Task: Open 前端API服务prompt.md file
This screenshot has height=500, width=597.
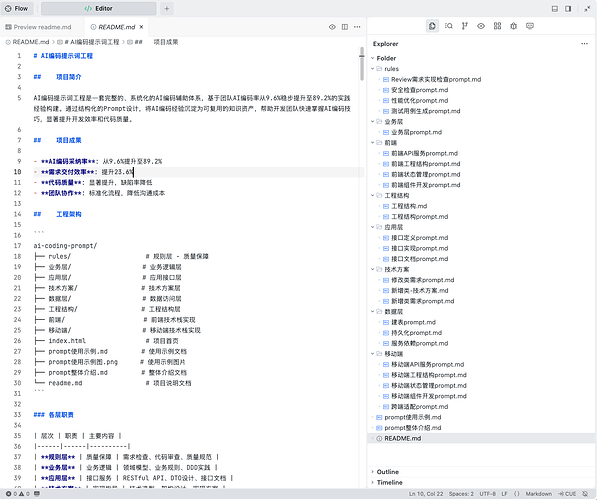Action: (424, 153)
